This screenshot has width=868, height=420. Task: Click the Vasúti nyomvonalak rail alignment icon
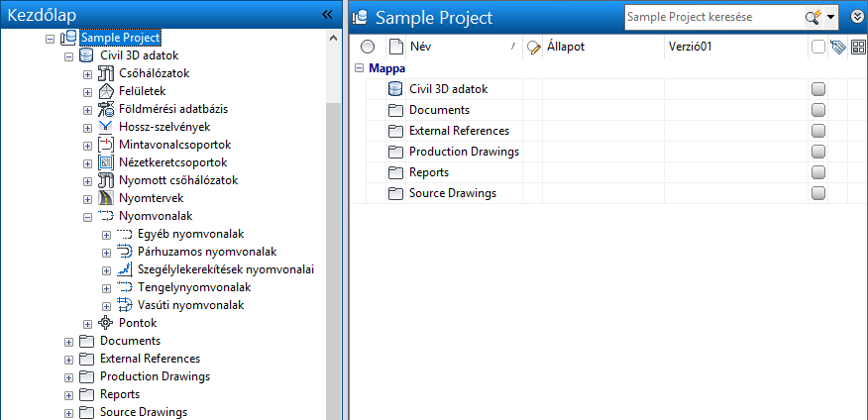[x=125, y=305]
